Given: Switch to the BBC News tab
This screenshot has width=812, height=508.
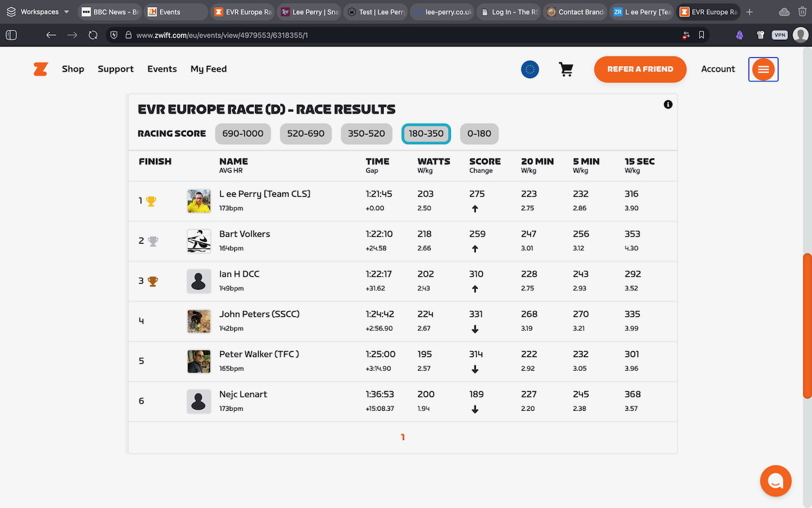Looking at the screenshot, I should tap(110, 12).
